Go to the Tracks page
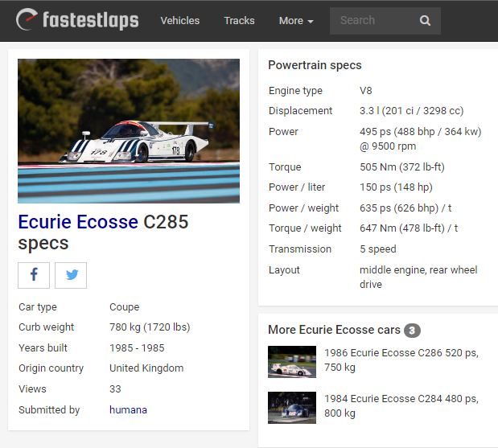The width and height of the screenshot is (498, 448). click(x=239, y=21)
